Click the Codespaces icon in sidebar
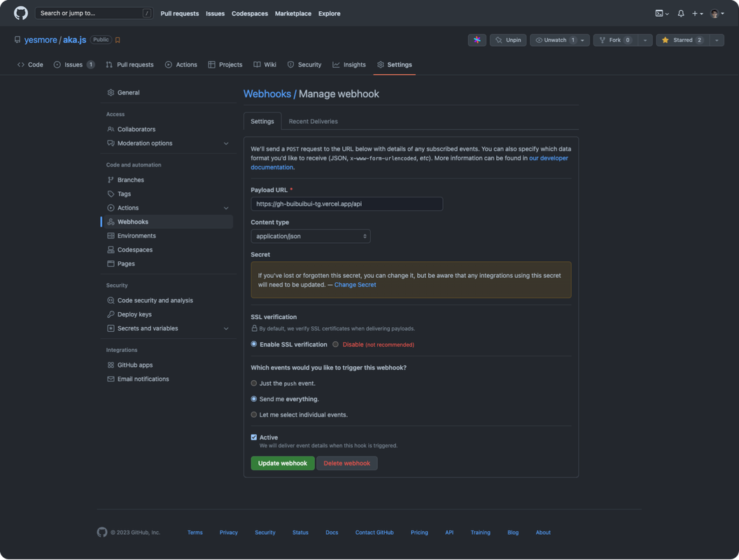Image resolution: width=739 pixels, height=560 pixels. 111,250
